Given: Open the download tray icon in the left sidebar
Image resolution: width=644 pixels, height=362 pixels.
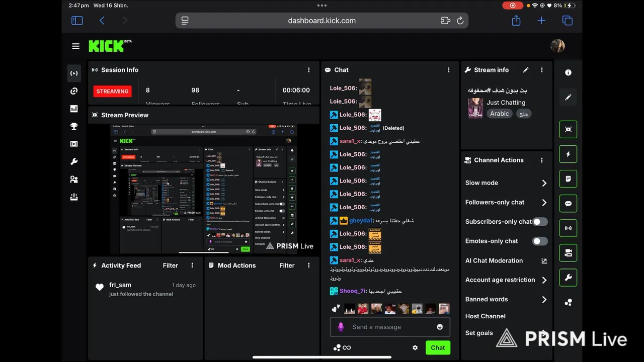Looking at the screenshot, I should (74, 197).
